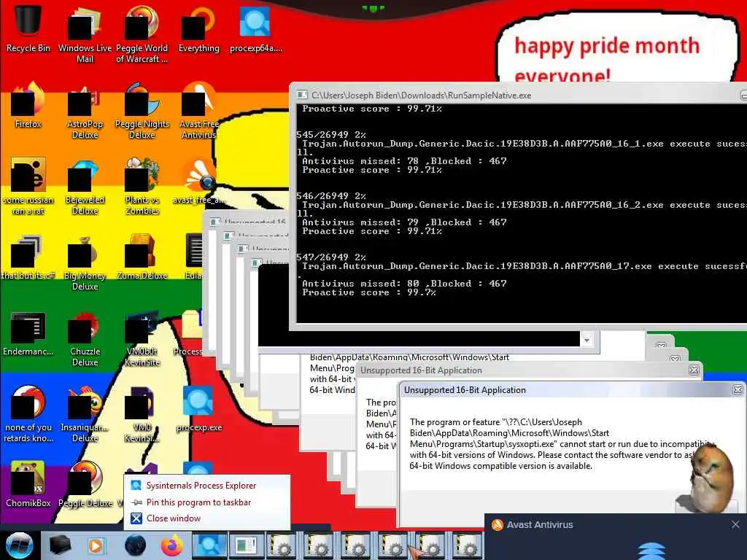Dismiss the Avast Antivirus notification

pyautogui.click(x=735, y=524)
